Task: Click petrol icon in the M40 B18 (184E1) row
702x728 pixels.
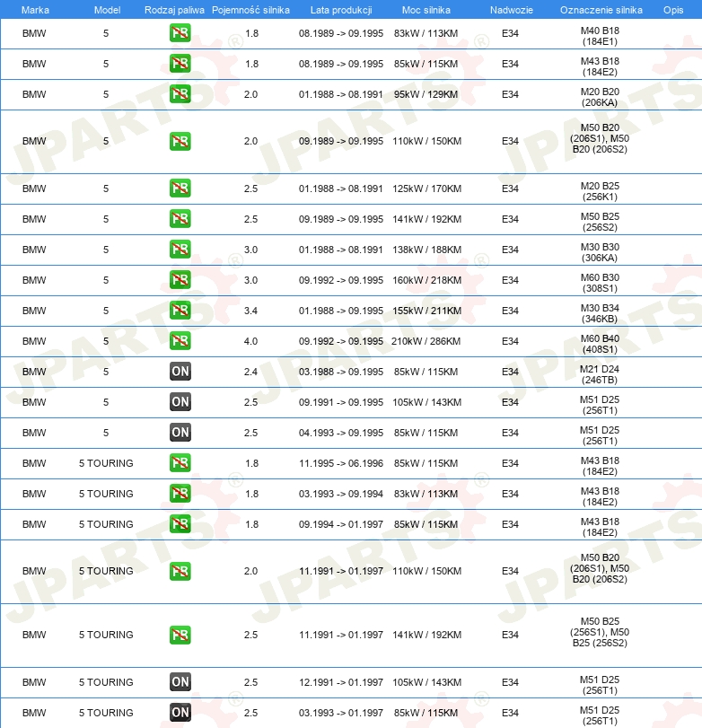Action: (x=180, y=33)
